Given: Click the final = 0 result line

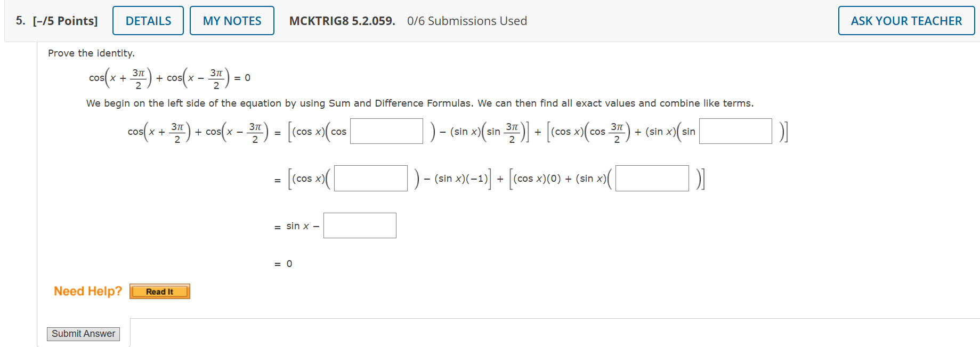Looking at the screenshot, I should 283,263.
